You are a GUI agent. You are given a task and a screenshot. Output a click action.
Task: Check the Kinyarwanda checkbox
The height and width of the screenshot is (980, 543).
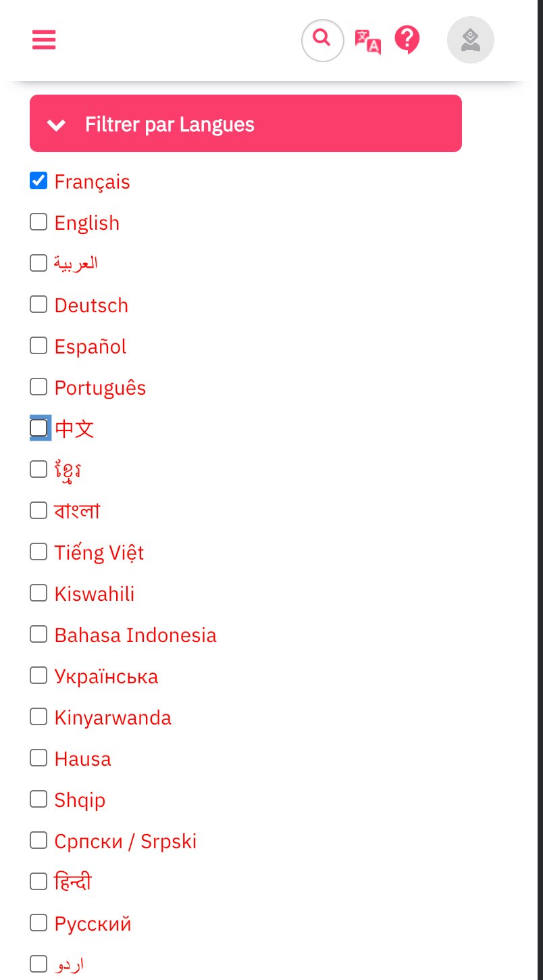click(x=38, y=716)
